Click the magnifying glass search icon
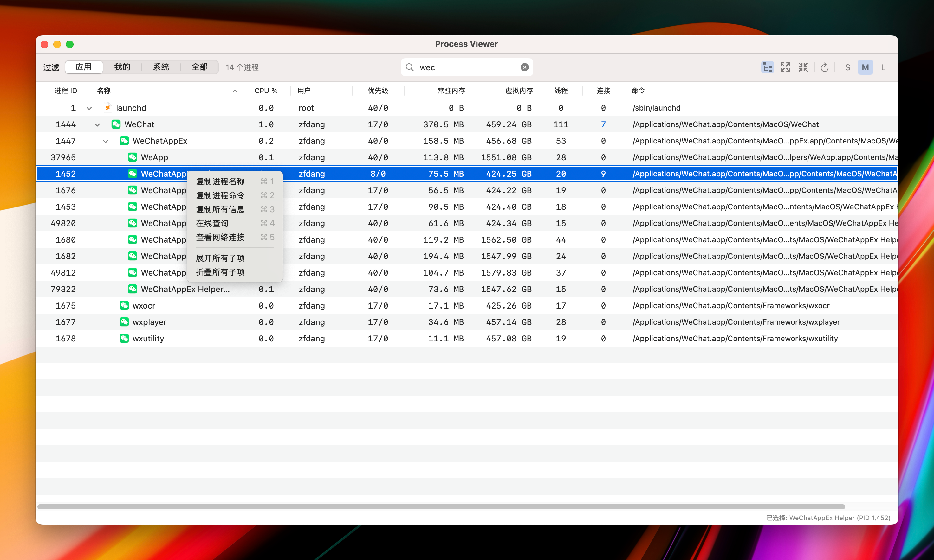Screen dimensions: 934x560 point(409,67)
